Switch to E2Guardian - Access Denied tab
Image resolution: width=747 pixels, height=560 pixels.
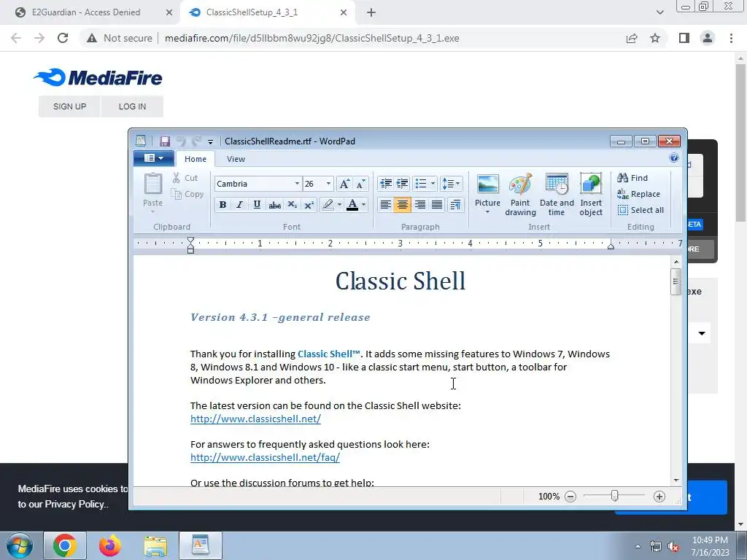tap(86, 12)
